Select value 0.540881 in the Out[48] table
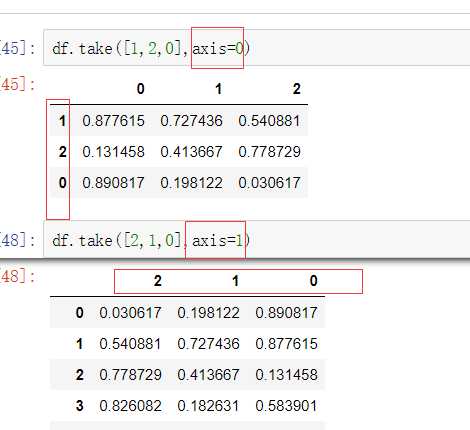The image size is (470, 430). pos(130,344)
